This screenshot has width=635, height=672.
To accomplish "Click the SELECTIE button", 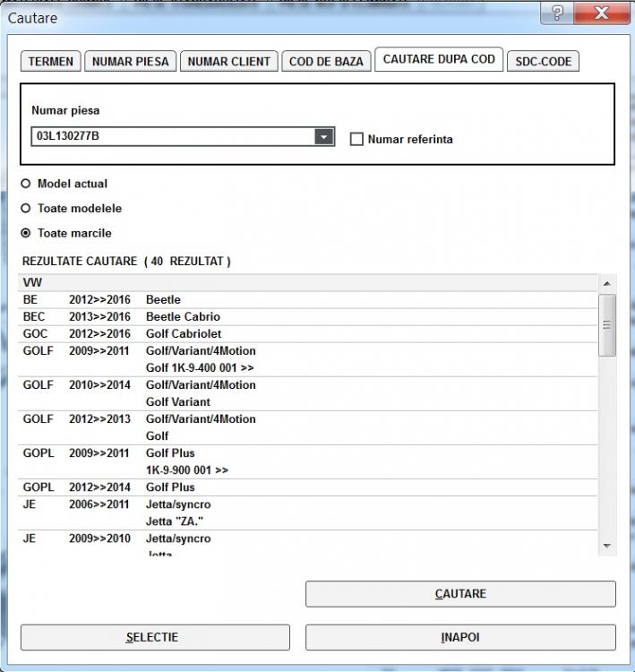I will [155, 637].
